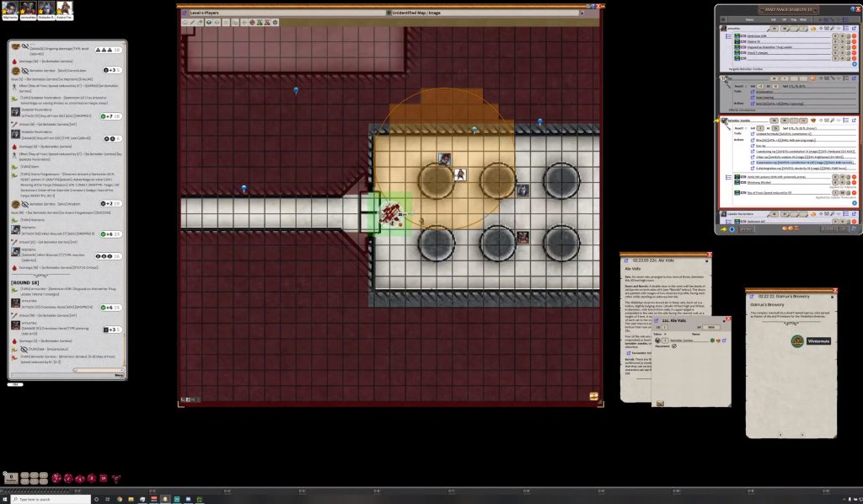Viewport: 863px width, 504px height.
Task: Remove the 'Blindsay; Blinded' effect with red button
Action: point(854,183)
